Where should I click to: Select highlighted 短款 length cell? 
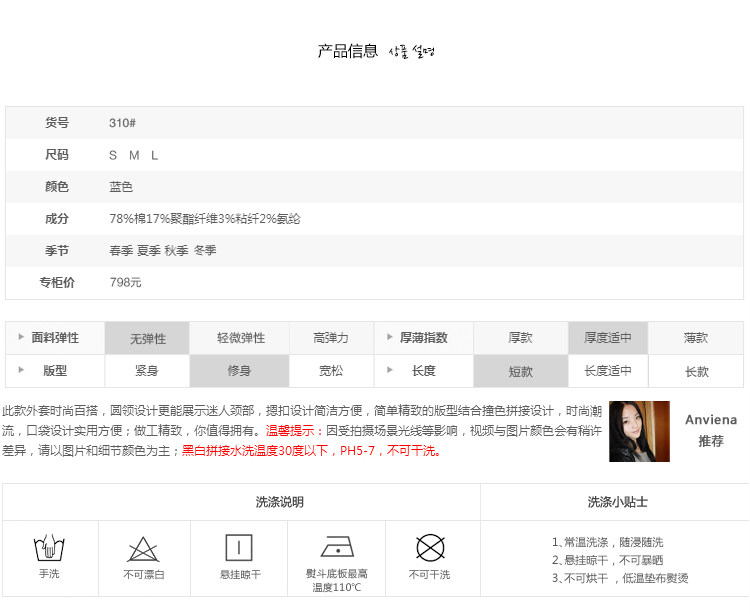(520, 371)
